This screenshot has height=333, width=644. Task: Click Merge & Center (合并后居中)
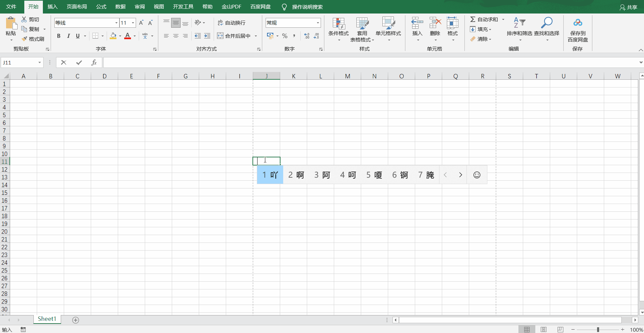coord(234,36)
